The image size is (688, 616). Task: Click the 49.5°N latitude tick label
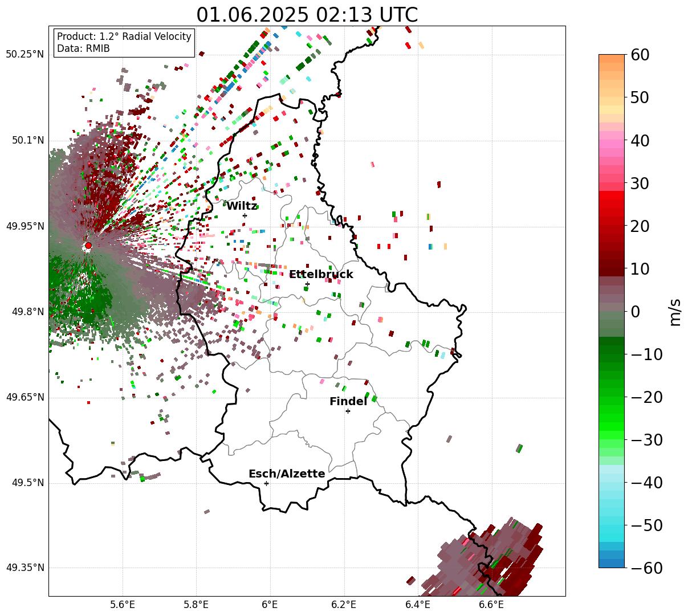pos(27,483)
